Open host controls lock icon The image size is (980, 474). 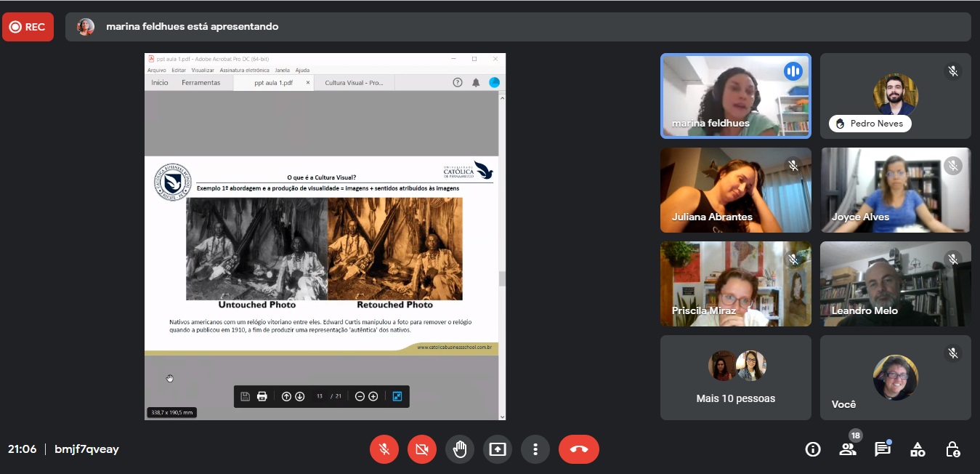pos(953,449)
